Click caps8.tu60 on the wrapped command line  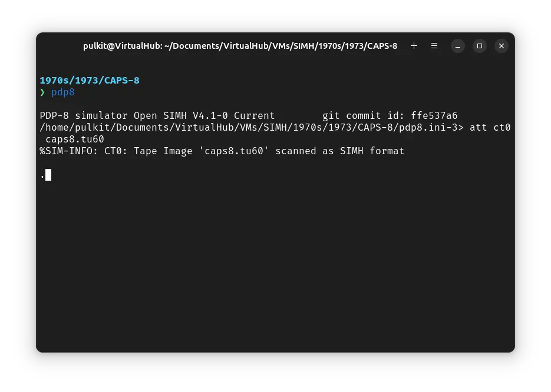tap(75, 139)
